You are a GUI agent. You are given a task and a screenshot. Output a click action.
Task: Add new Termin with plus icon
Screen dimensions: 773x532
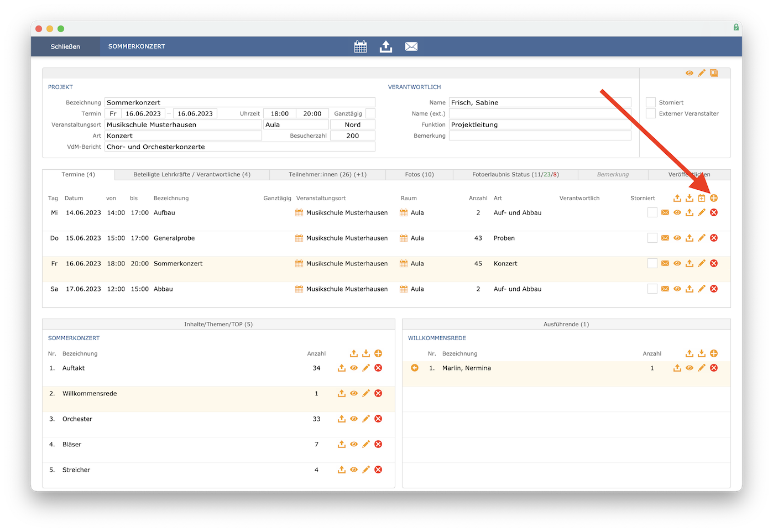click(x=714, y=198)
